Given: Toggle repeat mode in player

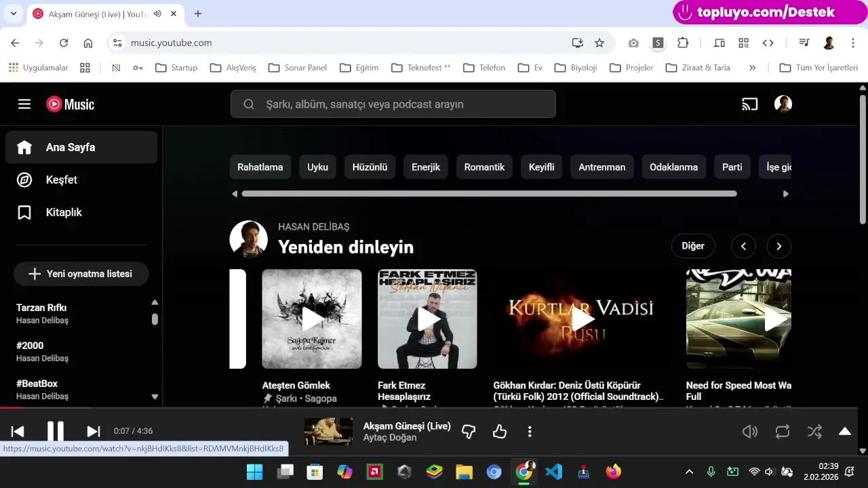Looking at the screenshot, I should click(783, 431).
